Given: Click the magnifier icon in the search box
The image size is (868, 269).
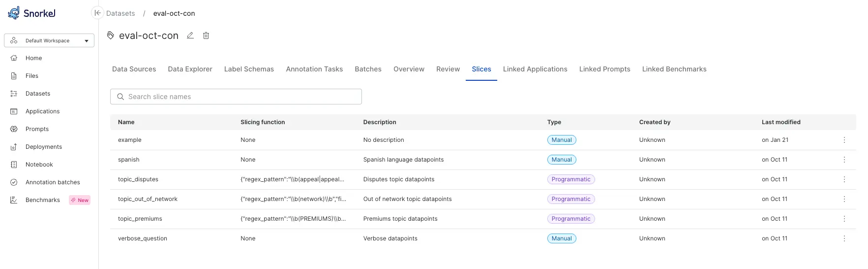Looking at the screenshot, I should [x=120, y=97].
